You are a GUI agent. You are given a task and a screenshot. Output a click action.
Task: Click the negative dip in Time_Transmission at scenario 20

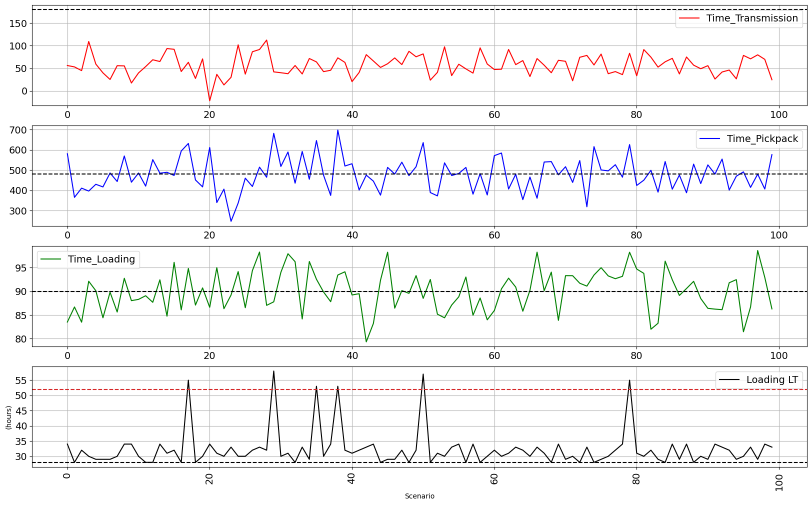click(209, 100)
